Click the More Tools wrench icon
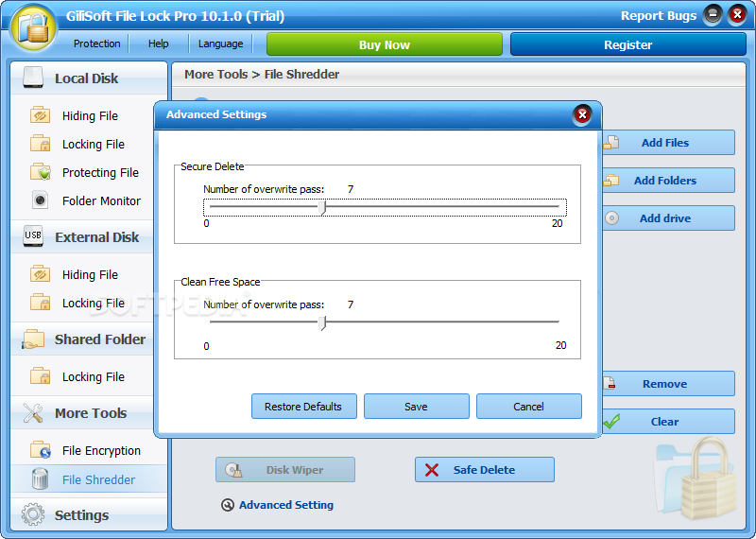This screenshot has height=539, width=756. (33, 413)
